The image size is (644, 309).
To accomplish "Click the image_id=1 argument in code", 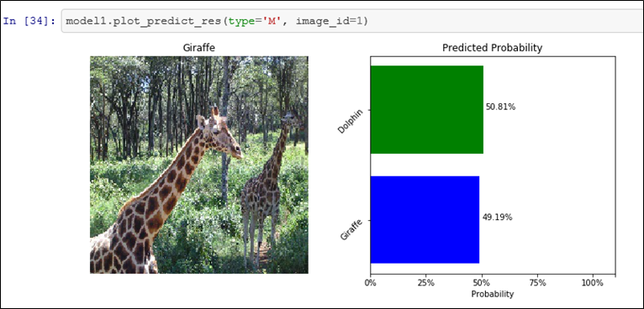I will point(330,21).
